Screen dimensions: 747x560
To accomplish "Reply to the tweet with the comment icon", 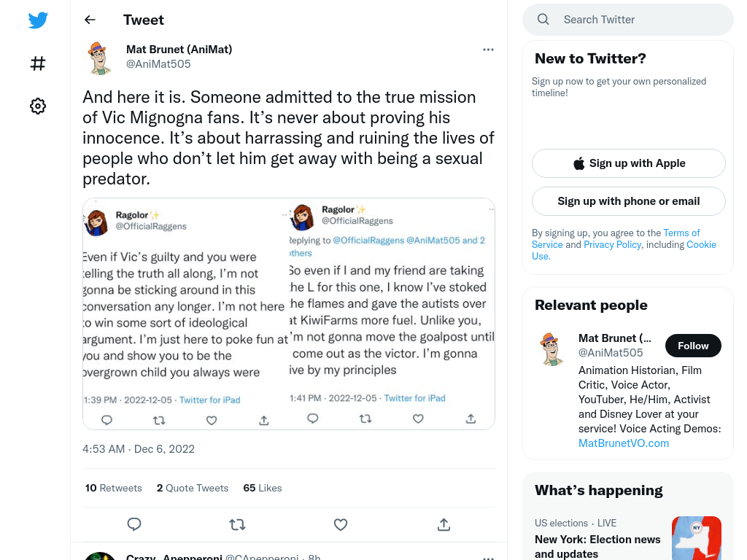I will pyautogui.click(x=134, y=524).
